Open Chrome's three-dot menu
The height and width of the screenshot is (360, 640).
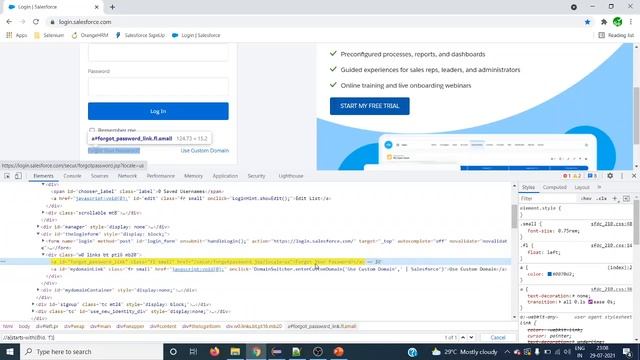click(631, 22)
